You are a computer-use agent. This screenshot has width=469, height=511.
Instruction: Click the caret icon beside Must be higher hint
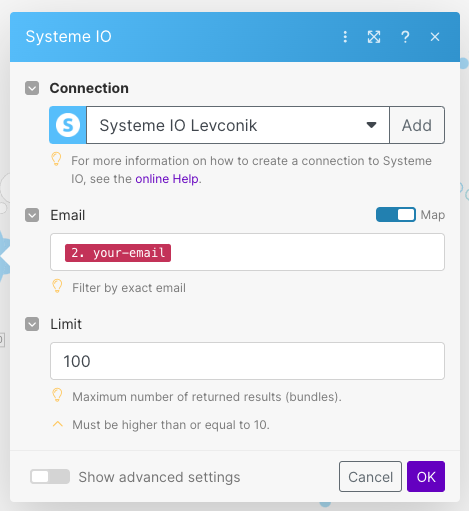pyautogui.click(x=58, y=424)
